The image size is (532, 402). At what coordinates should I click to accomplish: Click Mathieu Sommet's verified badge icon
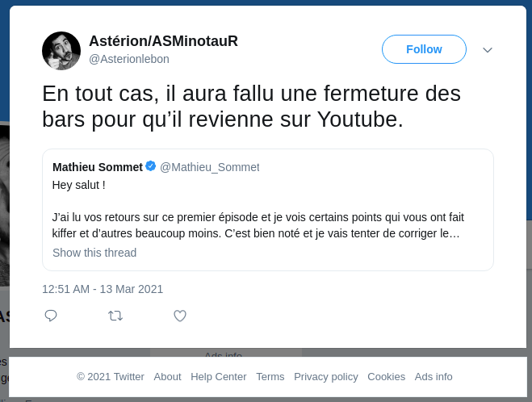point(150,166)
